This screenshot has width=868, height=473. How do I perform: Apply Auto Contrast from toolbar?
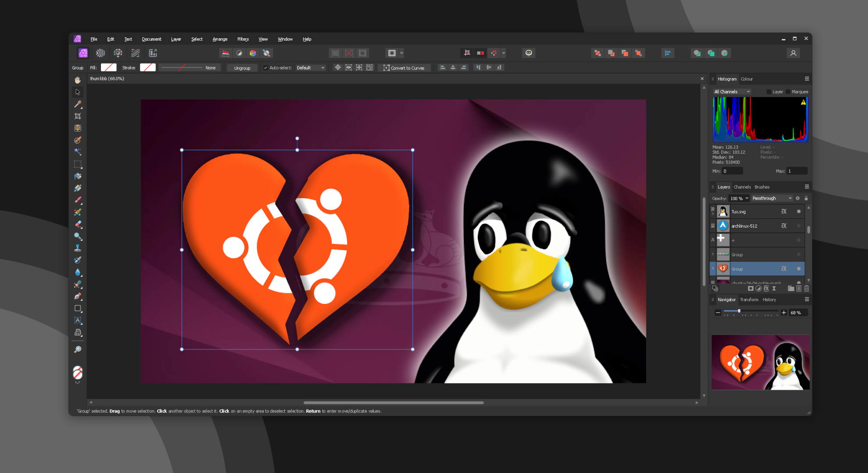pos(239,53)
